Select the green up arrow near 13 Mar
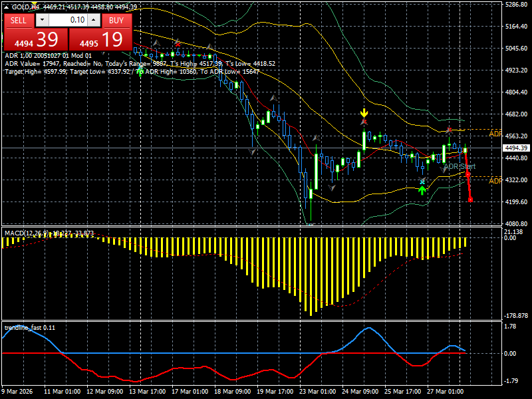 tap(140, 72)
